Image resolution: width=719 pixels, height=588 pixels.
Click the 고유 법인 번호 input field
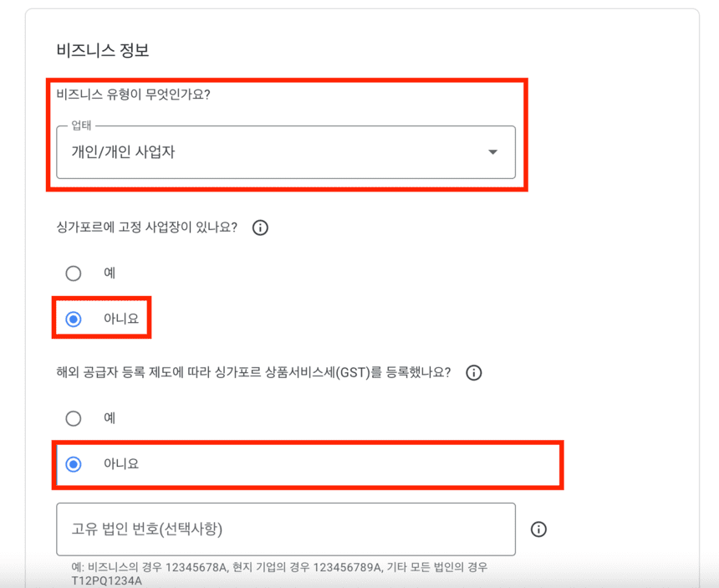pos(286,529)
